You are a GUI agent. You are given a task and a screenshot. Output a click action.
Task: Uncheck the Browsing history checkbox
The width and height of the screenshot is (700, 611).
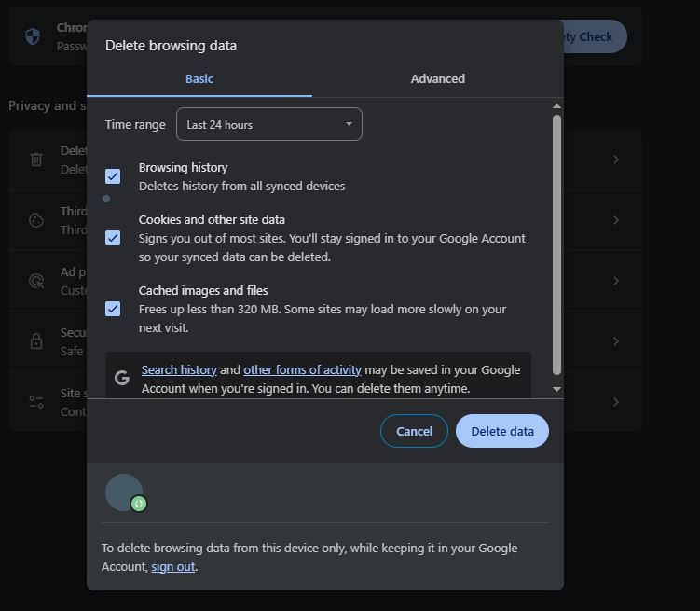coord(113,176)
